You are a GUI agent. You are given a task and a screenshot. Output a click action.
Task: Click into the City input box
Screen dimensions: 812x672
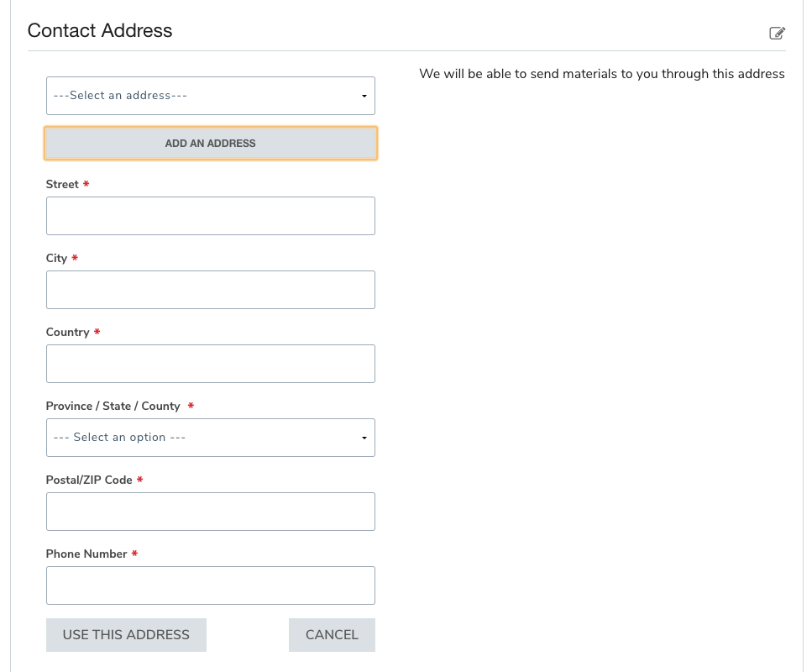tap(210, 290)
